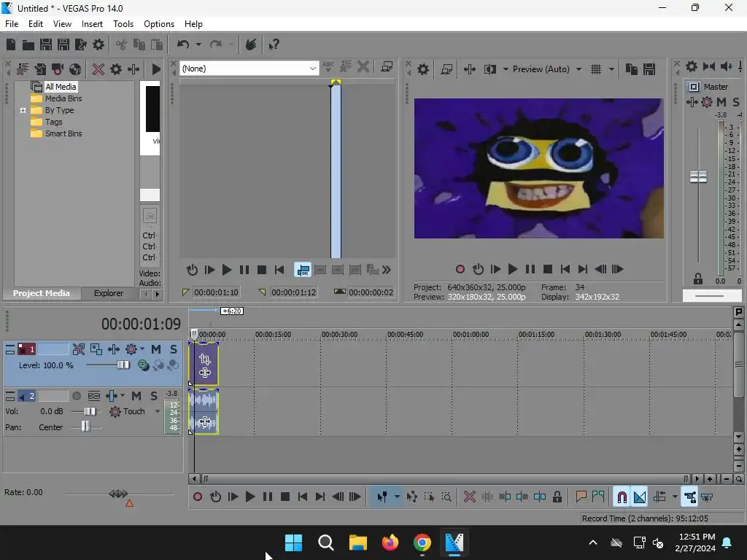The image size is (747, 560).
Task: Click the Master volume fader
Action: (698, 177)
